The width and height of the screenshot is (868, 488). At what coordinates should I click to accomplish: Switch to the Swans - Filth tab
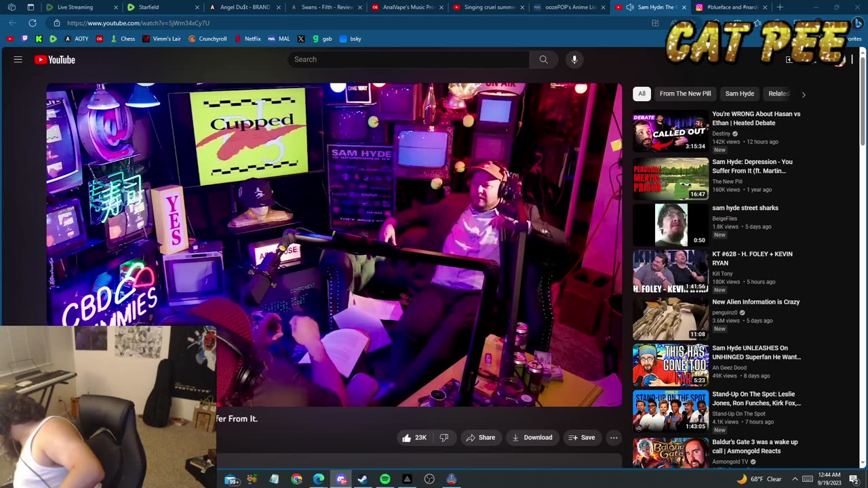tap(325, 7)
